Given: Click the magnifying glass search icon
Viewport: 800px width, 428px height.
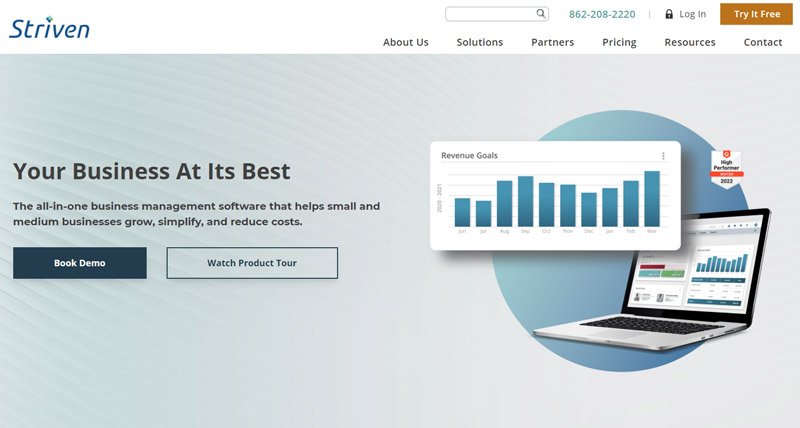Looking at the screenshot, I should click(x=541, y=14).
